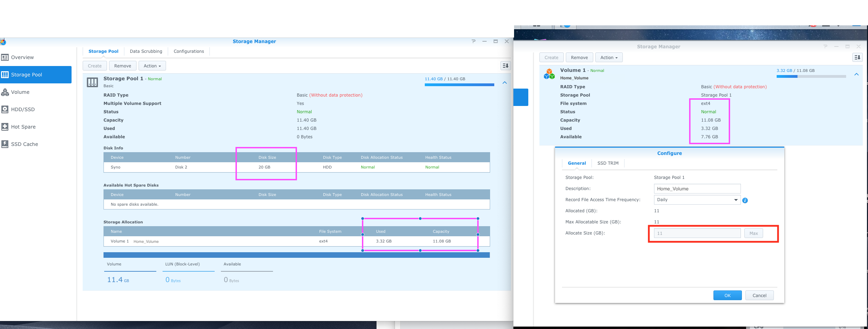Click the Description field containing Home_Volume
868x329 pixels.
coord(697,189)
